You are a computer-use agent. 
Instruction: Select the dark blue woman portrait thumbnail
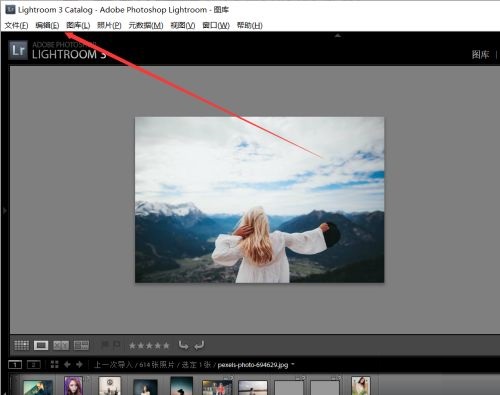145,387
